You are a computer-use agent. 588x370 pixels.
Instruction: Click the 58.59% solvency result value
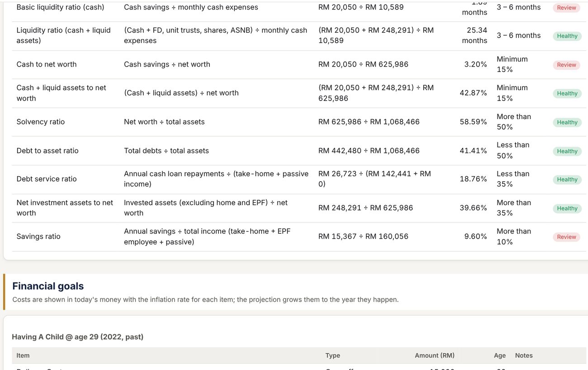pyautogui.click(x=473, y=122)
